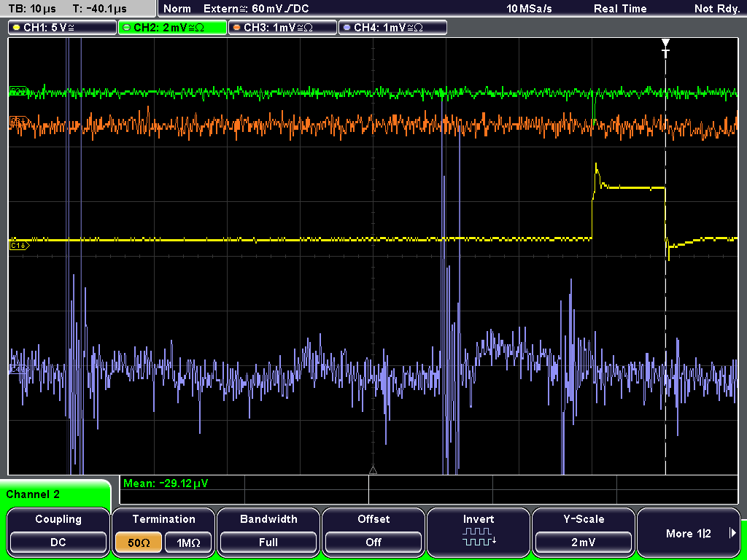Click the time reference triangle at bottom
Viewport: 747px width, 560px height.
(x=373, y=470)
